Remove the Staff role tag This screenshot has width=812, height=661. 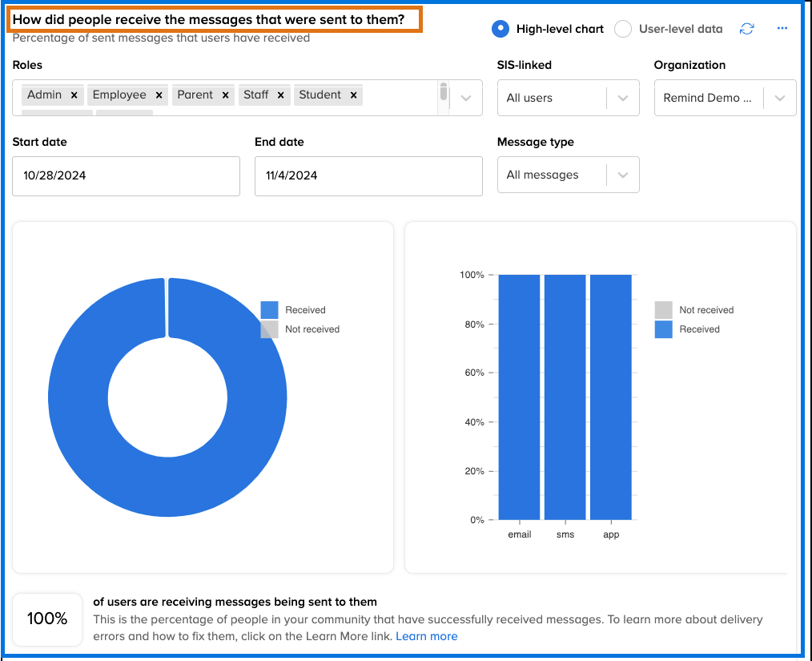click(x=281, y=95)
